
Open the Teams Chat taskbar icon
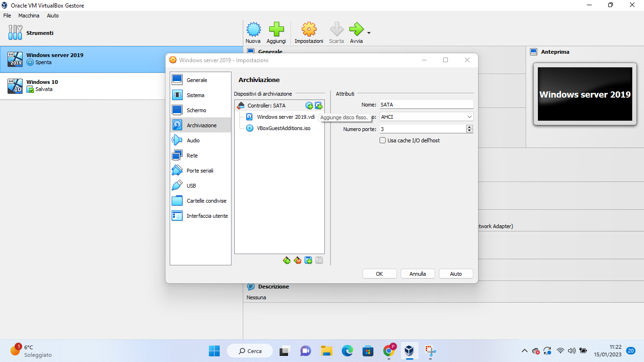coord(306,351)
